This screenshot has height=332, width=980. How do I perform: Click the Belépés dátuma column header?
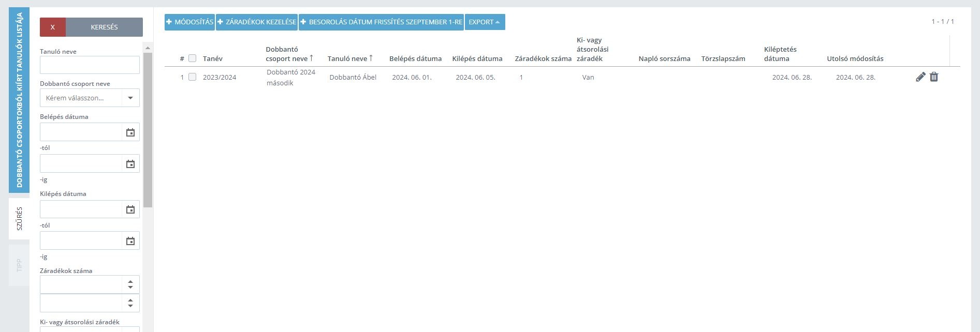[x=415, y=58]
